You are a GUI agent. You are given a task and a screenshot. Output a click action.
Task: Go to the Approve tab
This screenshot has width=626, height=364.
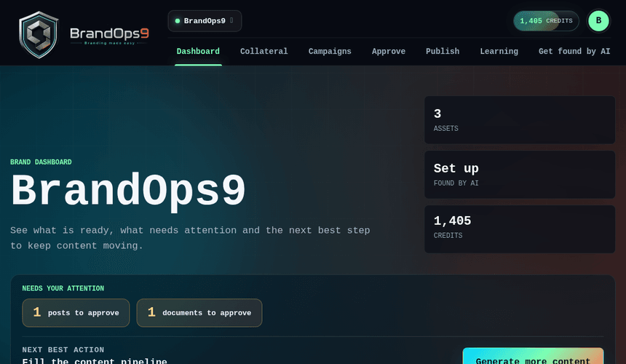(389, 52)
